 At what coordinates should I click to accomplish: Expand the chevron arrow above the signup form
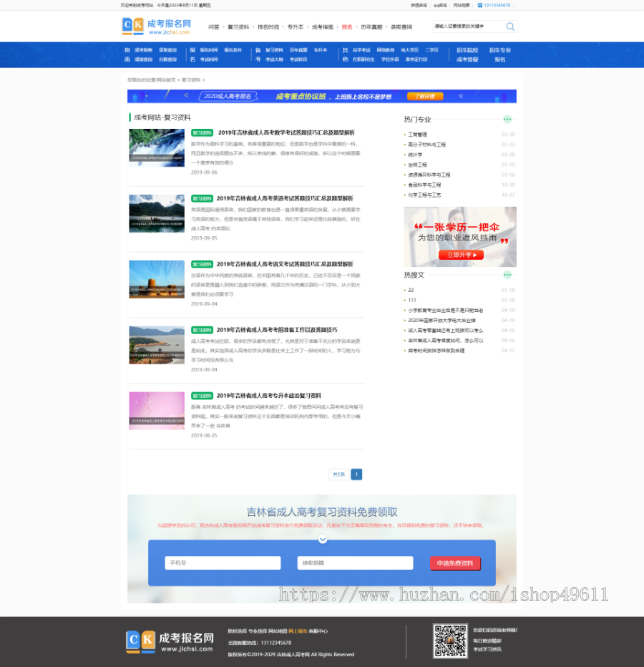point(322,540)
